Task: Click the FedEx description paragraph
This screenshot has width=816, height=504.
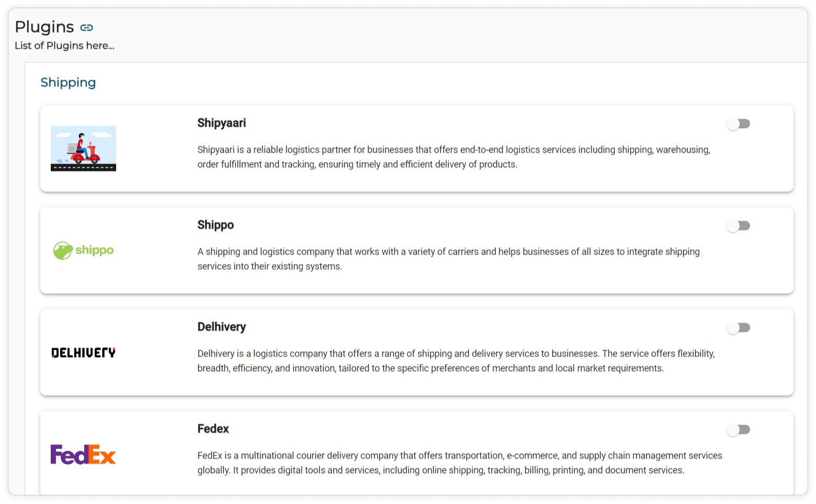Action: coord(459,463)
